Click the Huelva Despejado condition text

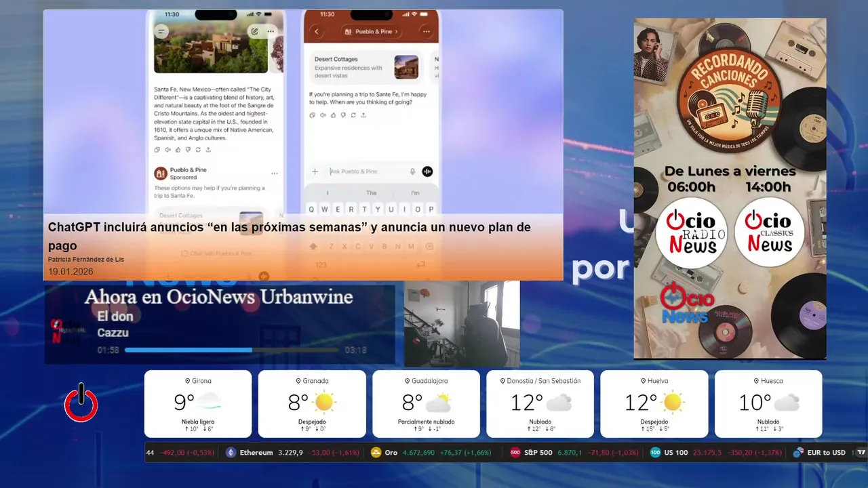654,422
